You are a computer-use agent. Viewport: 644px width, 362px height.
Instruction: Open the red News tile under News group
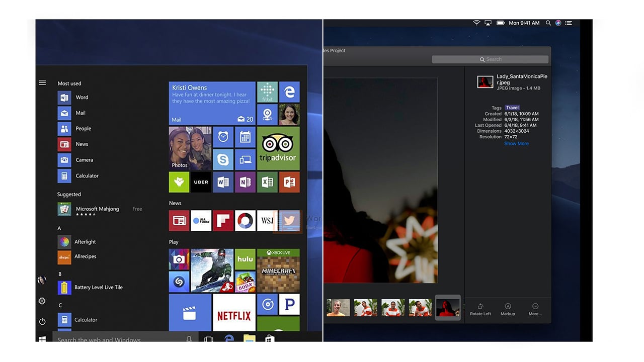pyautogui.click(x=179, y=221)
